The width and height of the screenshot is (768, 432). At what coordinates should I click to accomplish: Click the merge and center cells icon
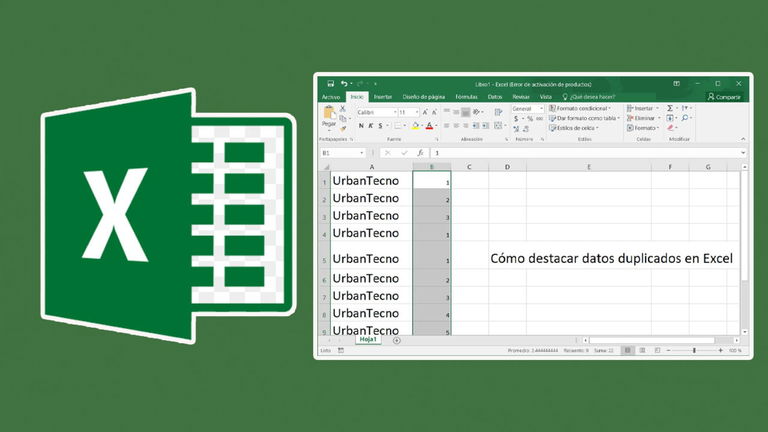point(498,126)
